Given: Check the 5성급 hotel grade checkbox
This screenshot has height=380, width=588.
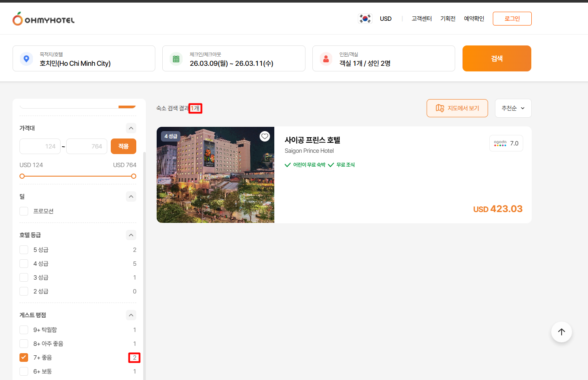Looking at the screenshot, I should tap(24, 250).
